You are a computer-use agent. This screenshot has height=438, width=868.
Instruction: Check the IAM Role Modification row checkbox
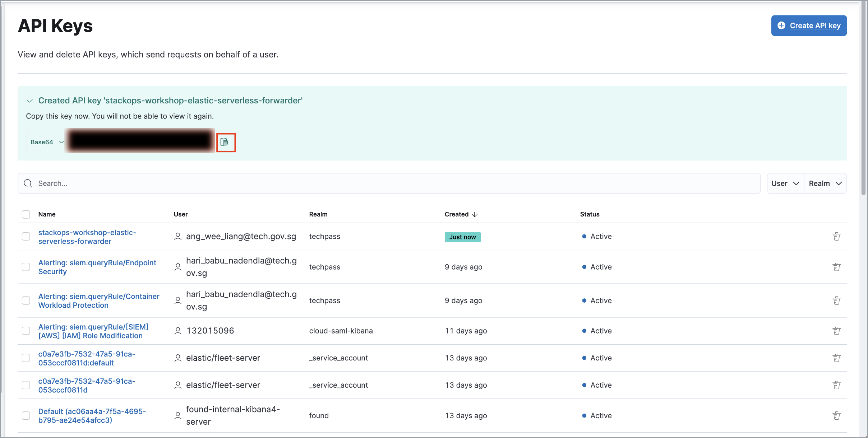[x=26, y=331]
